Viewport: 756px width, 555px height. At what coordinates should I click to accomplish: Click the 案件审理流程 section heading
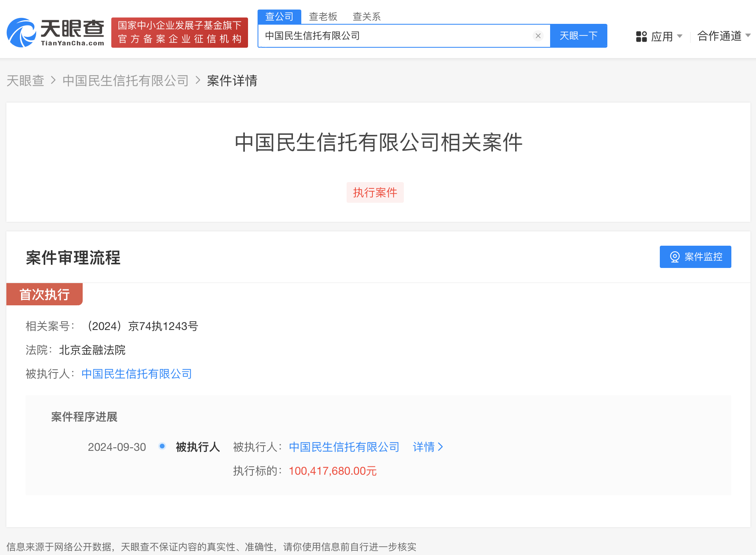[x=73, y=258]
